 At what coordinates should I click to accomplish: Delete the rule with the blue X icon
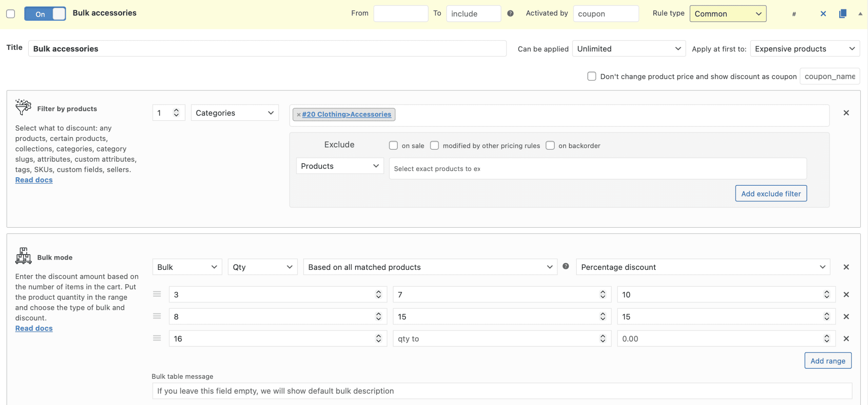823,14
